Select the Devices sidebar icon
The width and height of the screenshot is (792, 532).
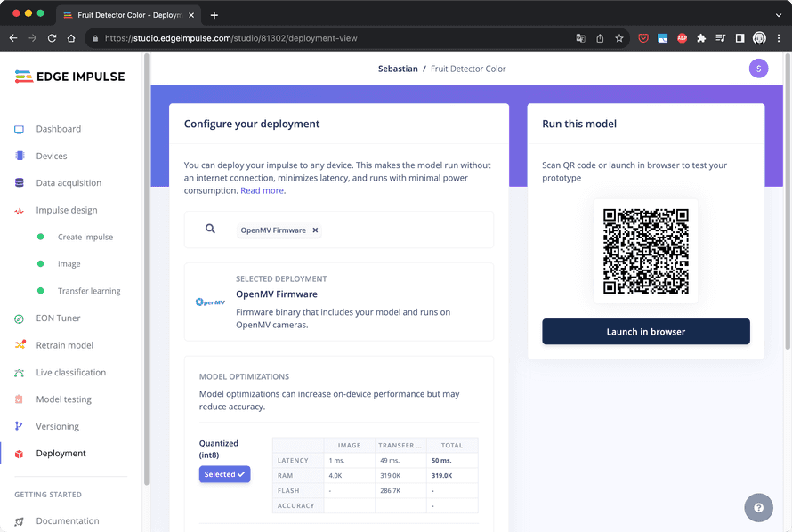pos(19,156)
